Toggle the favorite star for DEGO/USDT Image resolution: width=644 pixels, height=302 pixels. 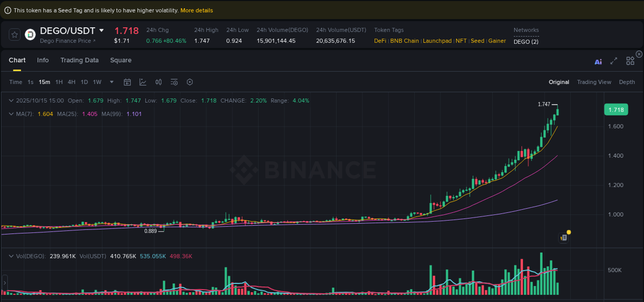[x=14, y=35]
